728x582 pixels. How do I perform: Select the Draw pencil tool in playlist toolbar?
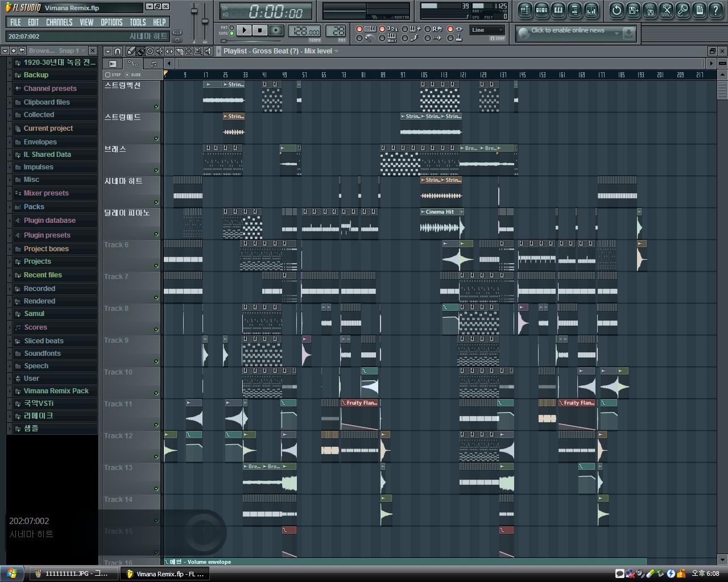click(131, 51)
